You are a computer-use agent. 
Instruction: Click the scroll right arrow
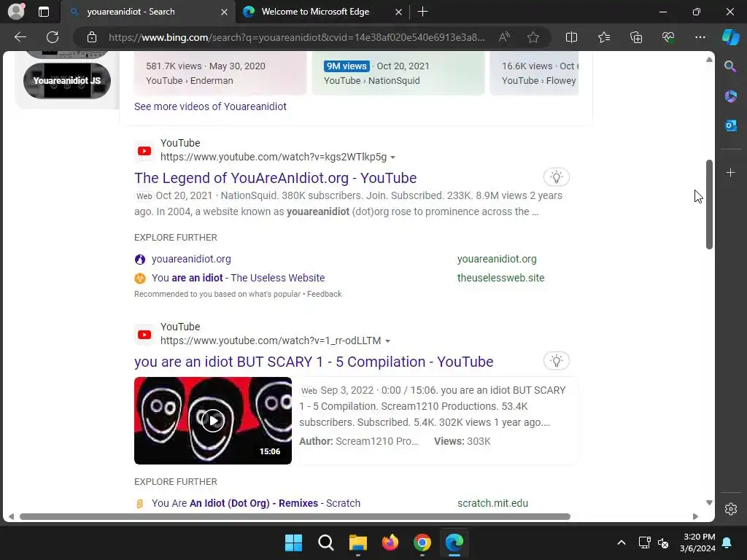(695, 517)
